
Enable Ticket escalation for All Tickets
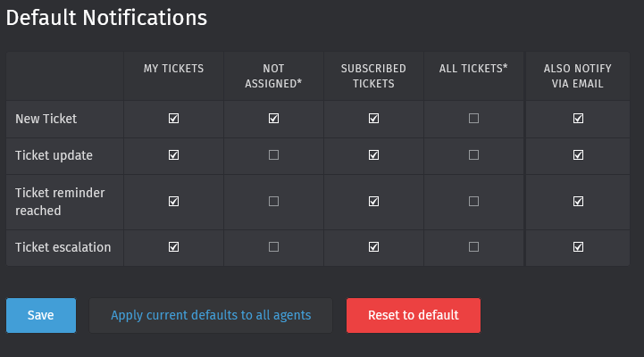pyautogui.click(x=473, y=246)
